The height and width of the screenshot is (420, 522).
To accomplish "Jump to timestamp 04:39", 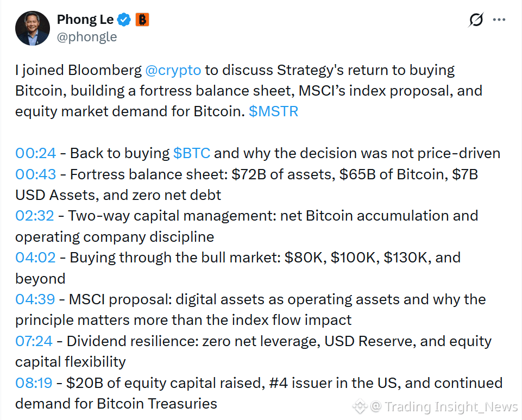I will coord(35,299).
